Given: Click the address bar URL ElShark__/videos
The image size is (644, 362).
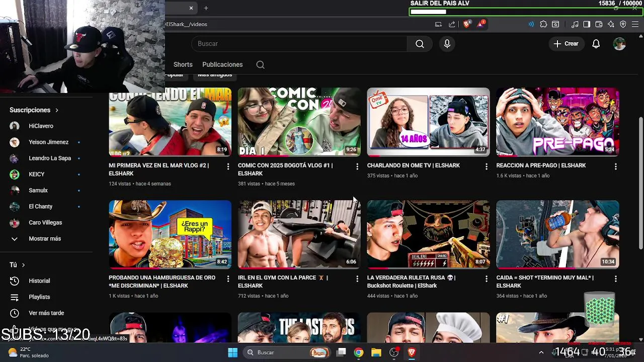Looking at the screenshot, I should pos(186,24).
